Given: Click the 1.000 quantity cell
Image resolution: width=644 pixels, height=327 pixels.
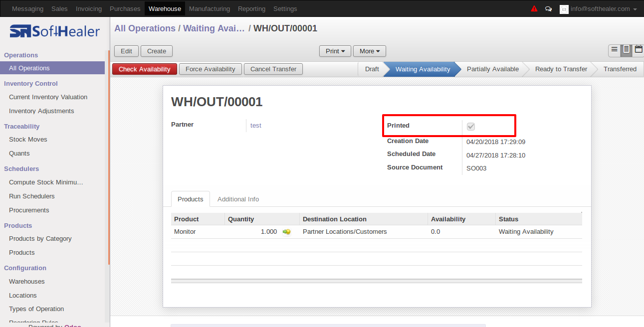Looking at the screenshot, I should point(269,232).
